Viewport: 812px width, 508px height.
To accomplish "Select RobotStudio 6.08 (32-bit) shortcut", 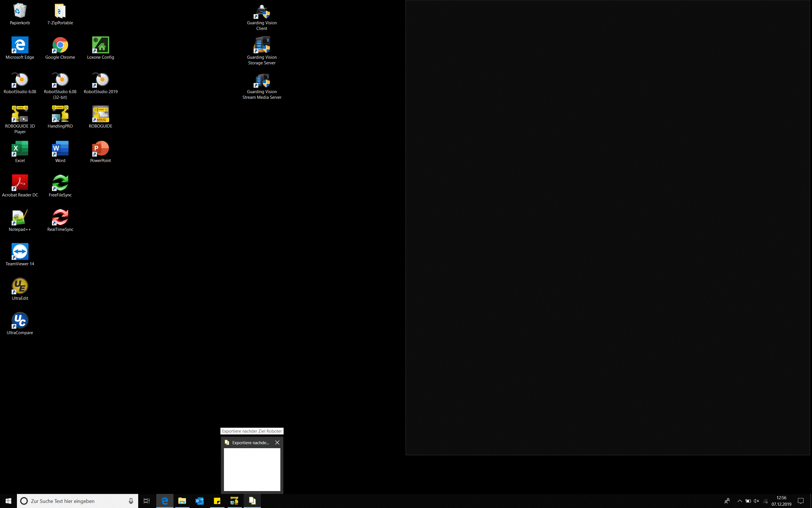I will [x=60, y=86].
